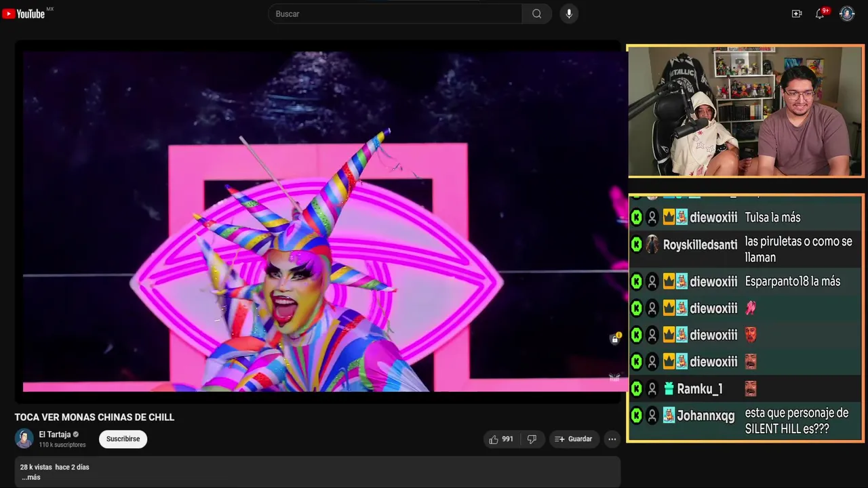Click the SILENT HILL chat message

pyautogui.click(x=796, y=421)
